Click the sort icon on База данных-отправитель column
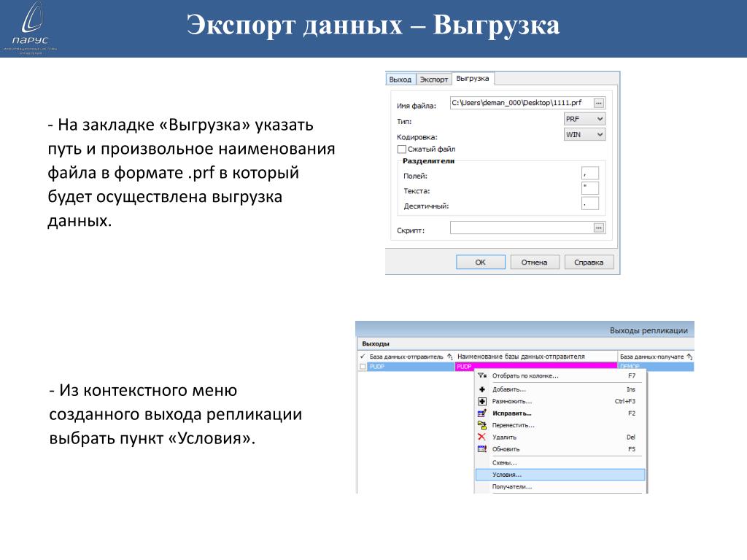Viewport: 747px width, 560px height. 449,357
